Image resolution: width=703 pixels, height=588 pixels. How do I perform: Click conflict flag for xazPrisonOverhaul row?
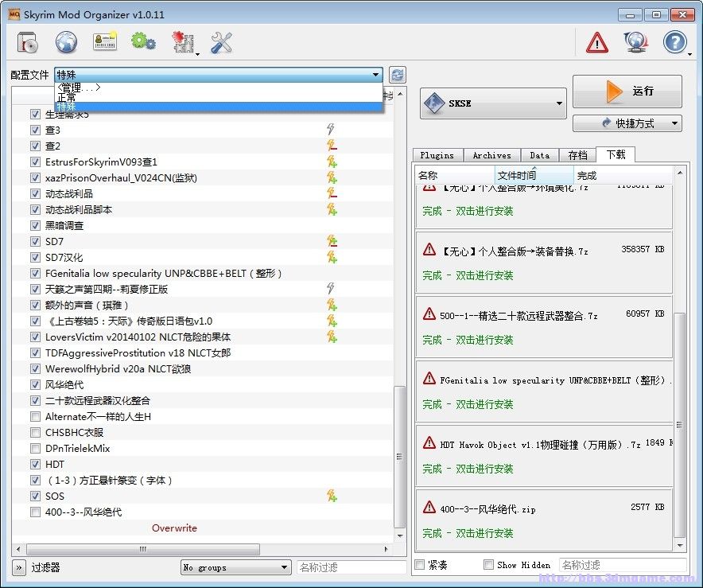(332, 177)
